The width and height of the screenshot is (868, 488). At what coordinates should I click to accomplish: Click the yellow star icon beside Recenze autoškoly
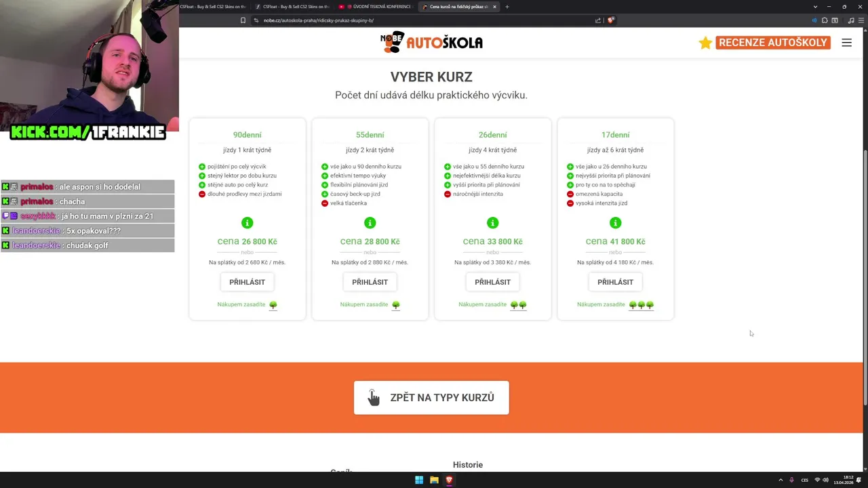[705, 43]
